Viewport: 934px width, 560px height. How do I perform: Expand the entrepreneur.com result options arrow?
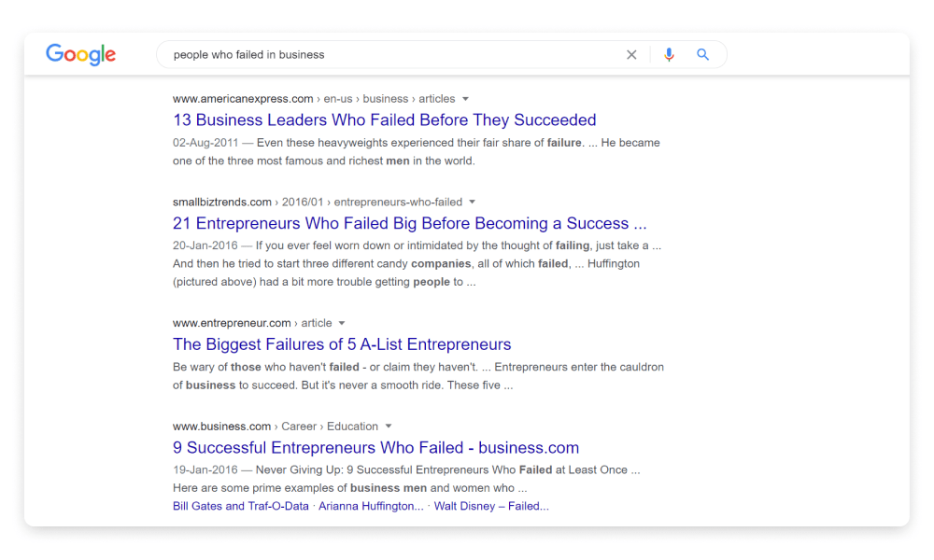click(343, 323)
